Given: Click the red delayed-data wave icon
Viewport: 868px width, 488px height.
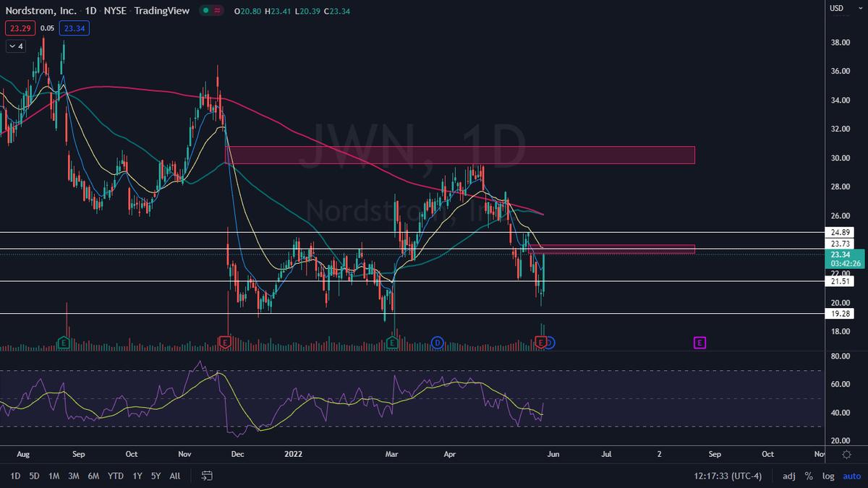Looking at the screenshot, I should 218,11.
